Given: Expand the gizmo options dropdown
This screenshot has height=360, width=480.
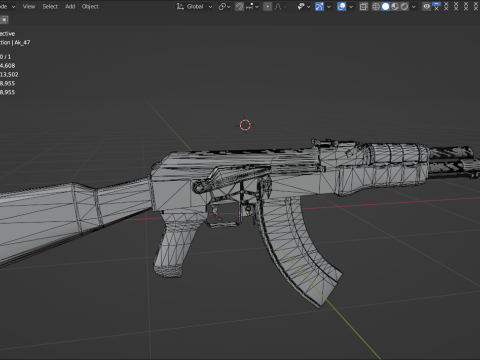Looking at the screenshot, I should pyautogui.click(x=329, y=6).
